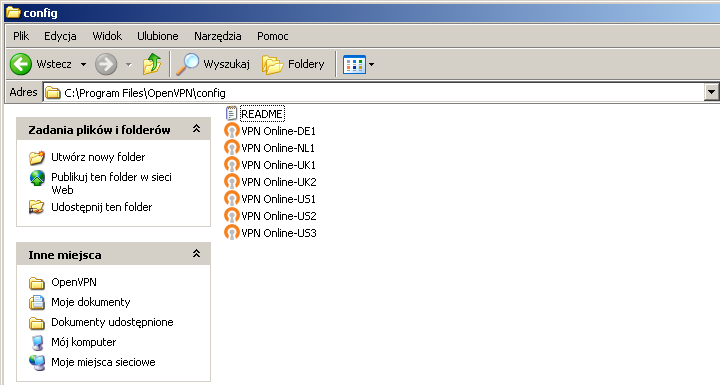Go up one folder level icon
This screenshot has width=720, height=385.
pyautogui.click(x=152, y=64)
